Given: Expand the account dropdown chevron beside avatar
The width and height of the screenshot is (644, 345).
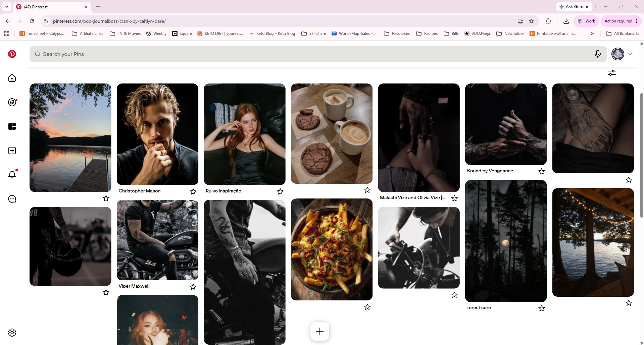Looking at the screenshot, I should pyautogui.click(x=630, y=54).
